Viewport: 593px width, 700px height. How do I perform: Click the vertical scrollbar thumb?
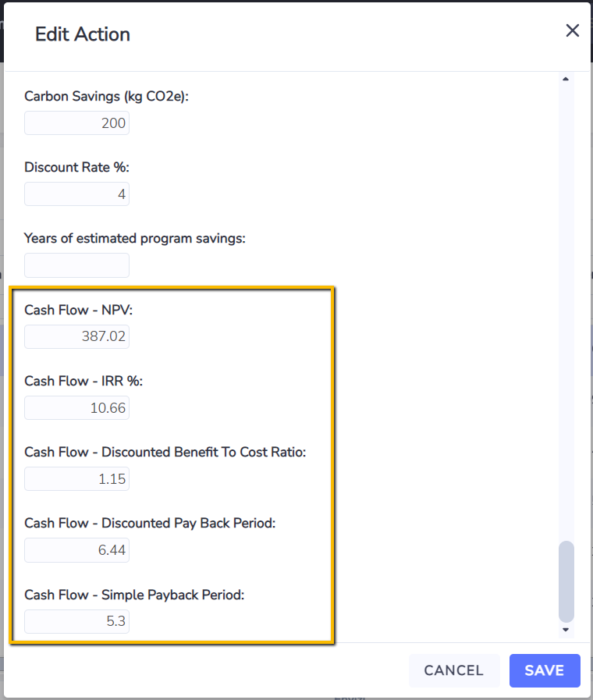(x=566, y=581)
